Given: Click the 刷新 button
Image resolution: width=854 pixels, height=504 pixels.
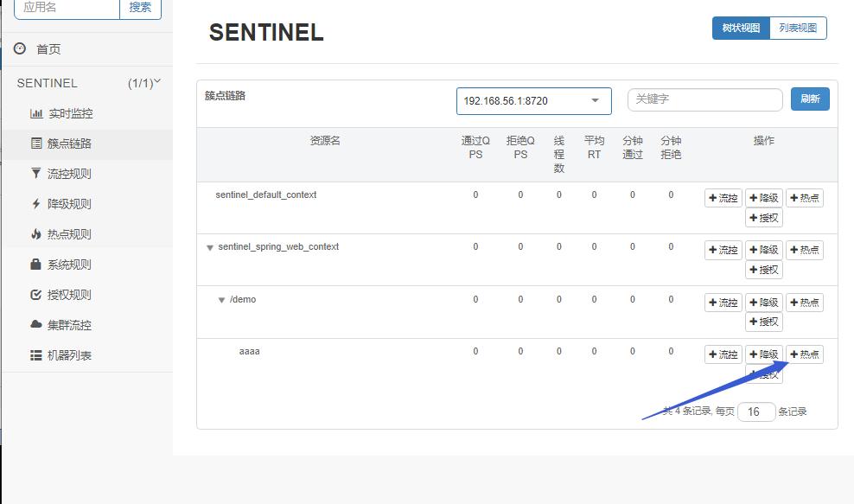Looking at the screenshot, I should [810, 99].
